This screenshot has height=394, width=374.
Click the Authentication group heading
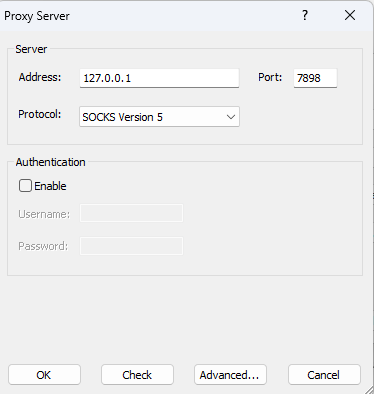pyautogui.click(x=51, y=162)
